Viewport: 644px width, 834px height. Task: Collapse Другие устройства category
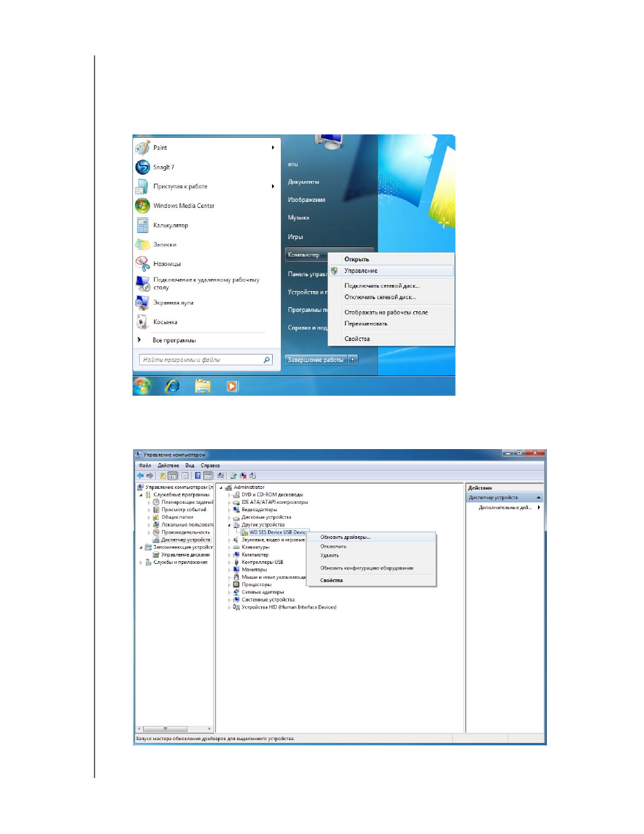[229, 525]
